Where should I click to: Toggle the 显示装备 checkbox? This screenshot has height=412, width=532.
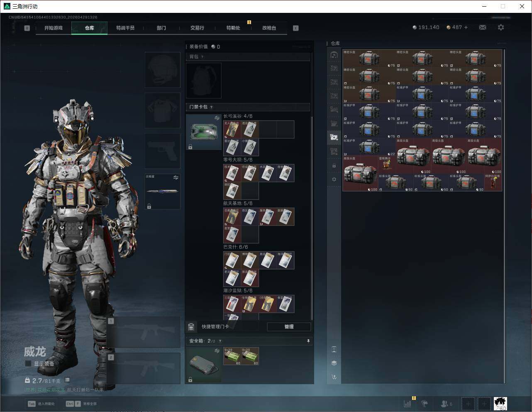[x=28, y=363]
